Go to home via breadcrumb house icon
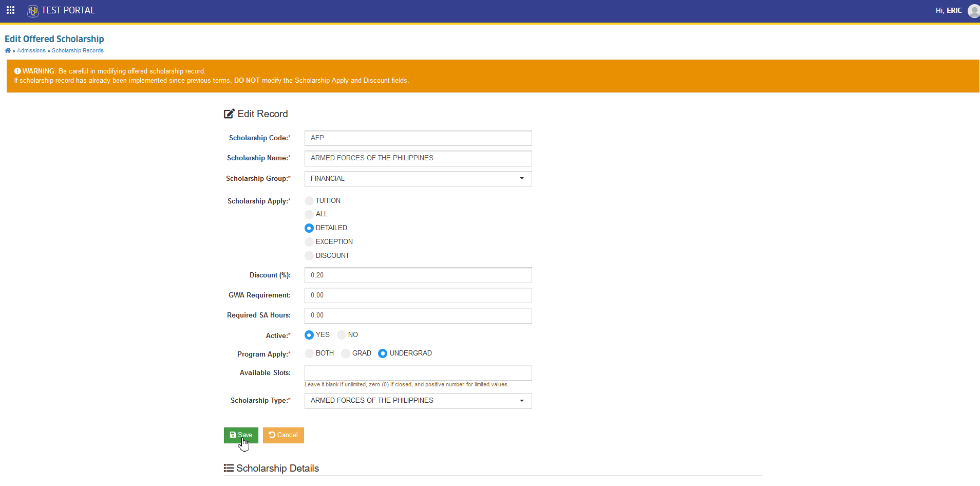980x486 pixels. pos(8,50)
